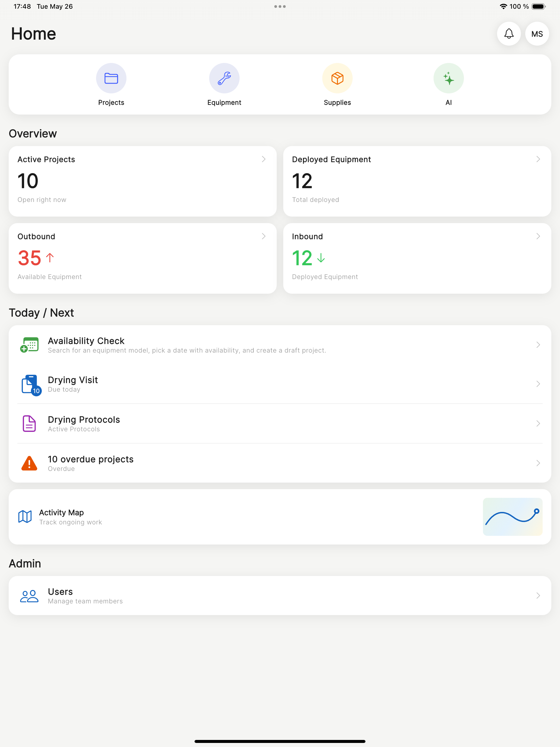560x747 pixels.
Task: Click Users people icon
Action: coord(29,596)
